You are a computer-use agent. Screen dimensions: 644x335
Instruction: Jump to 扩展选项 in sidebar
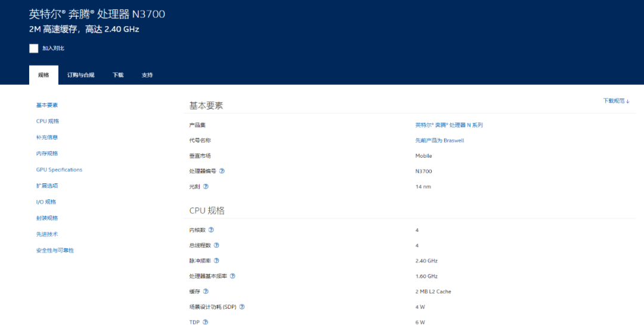click(x=47, y=186)
